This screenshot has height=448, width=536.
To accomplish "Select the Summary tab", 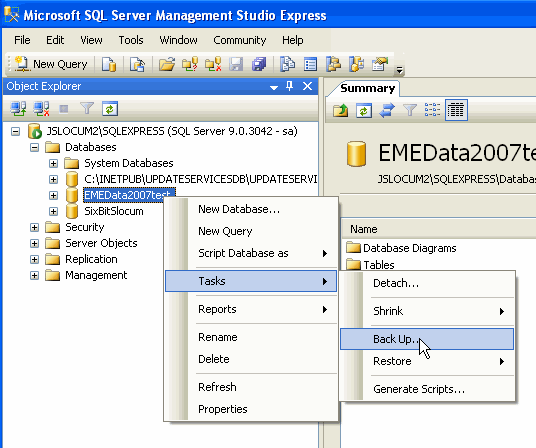I will point(367,88).
